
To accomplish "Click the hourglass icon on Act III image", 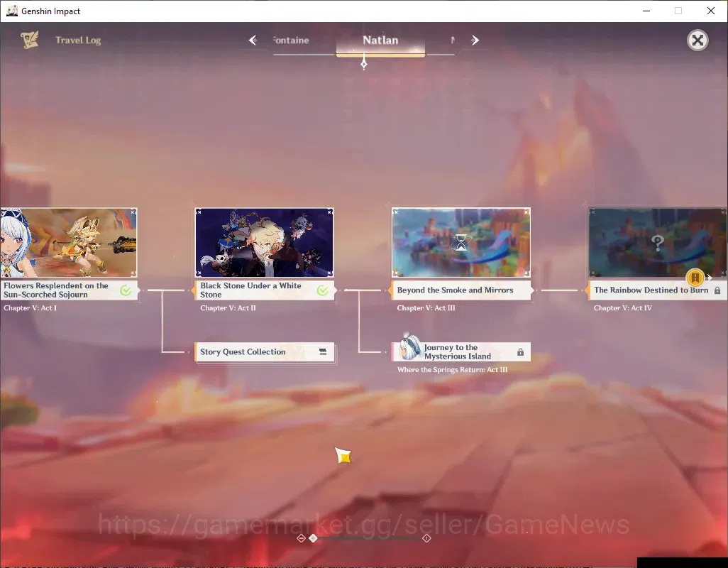I will coord(461,242).
